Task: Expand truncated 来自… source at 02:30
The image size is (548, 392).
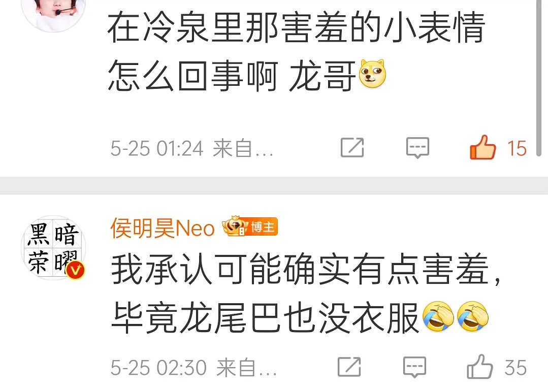Action: 247,368
